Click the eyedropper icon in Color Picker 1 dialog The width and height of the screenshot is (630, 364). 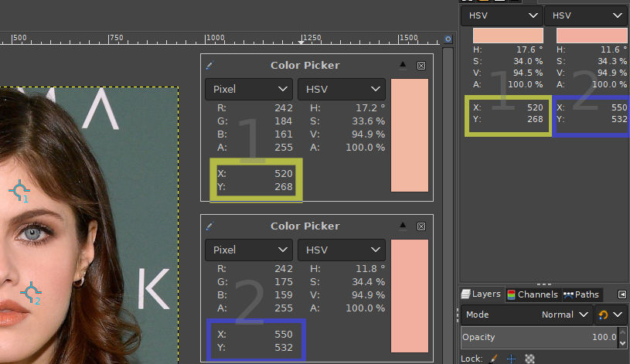[x=209, y=66]
